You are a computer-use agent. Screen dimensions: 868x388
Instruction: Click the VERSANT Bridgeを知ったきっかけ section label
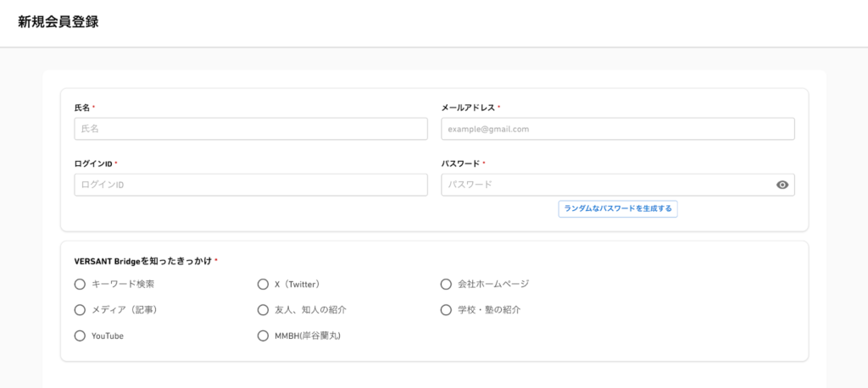(143, 261)
